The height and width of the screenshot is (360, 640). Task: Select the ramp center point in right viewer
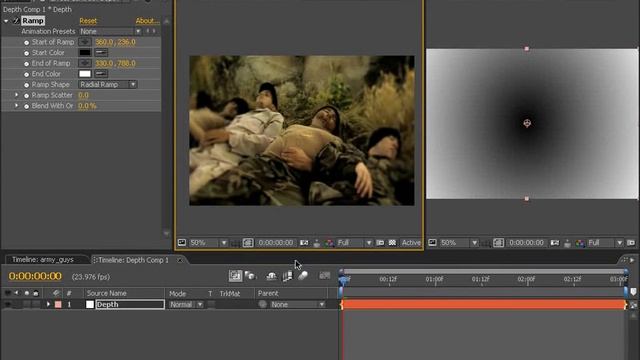point(527,123)
